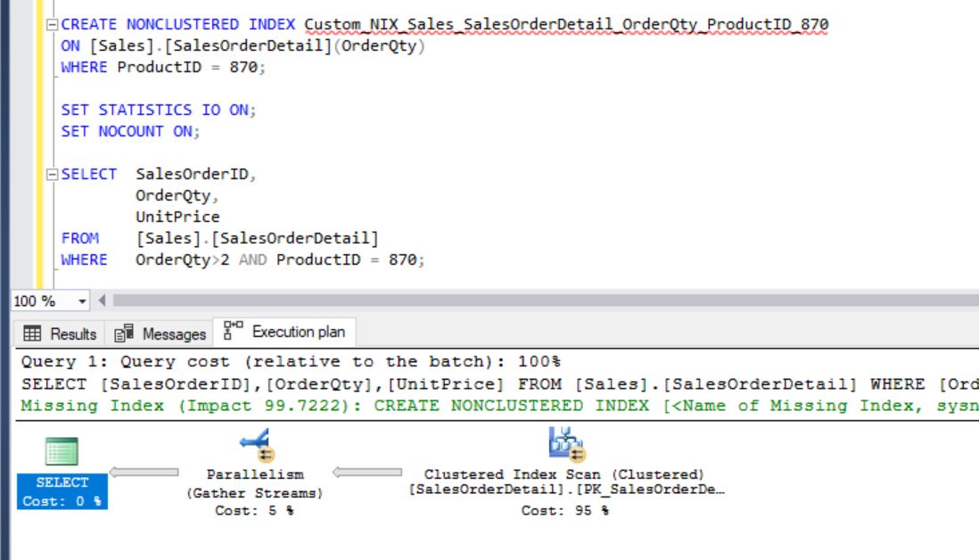The width and height of the screenshot is (979, 560).
Task: Collapse the SELECT statement code block
Action: tap(53, 174)
